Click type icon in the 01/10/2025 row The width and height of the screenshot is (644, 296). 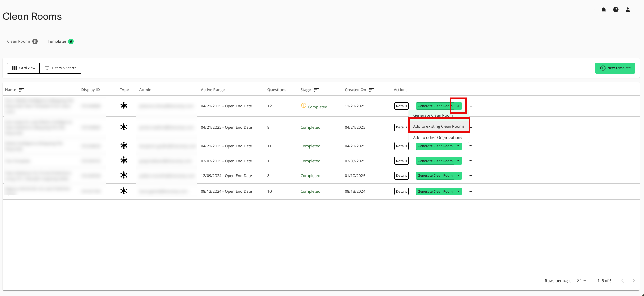coord(124,175)
